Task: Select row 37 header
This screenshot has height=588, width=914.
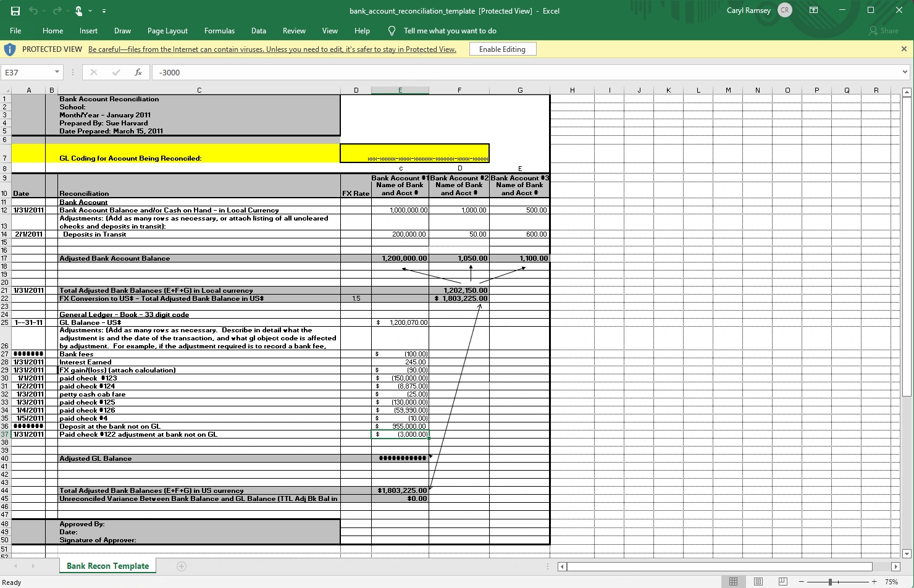Action: point(5,434)
